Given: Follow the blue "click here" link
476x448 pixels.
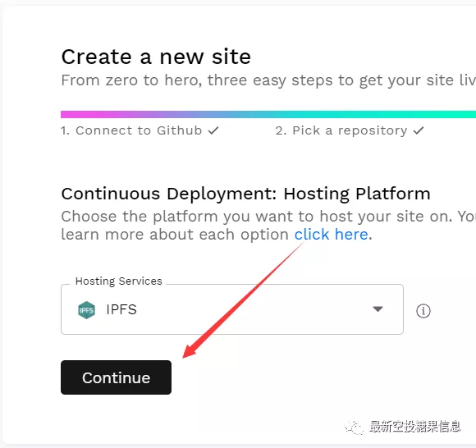Looking at the screenshot, I should pos(332,235).
